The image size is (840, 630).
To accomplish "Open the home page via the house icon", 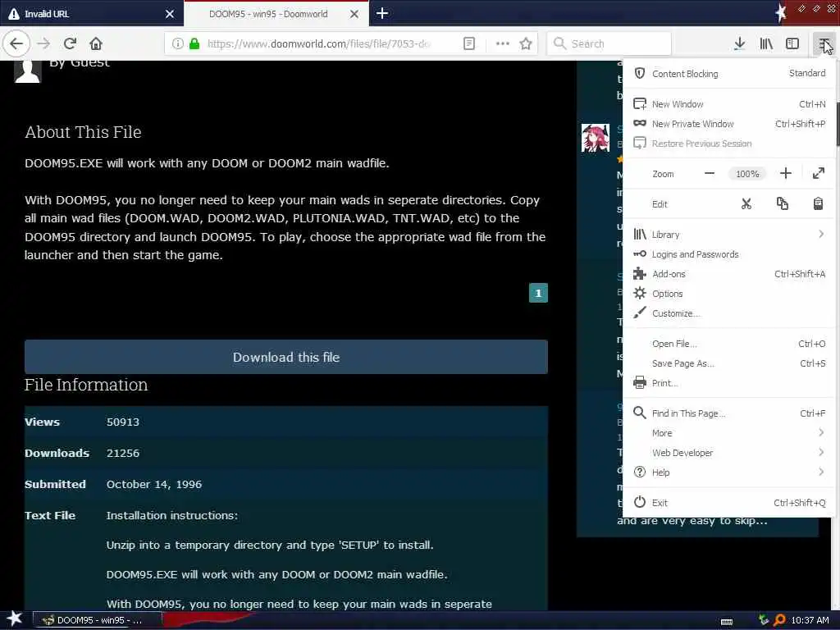I will [96, 43].
